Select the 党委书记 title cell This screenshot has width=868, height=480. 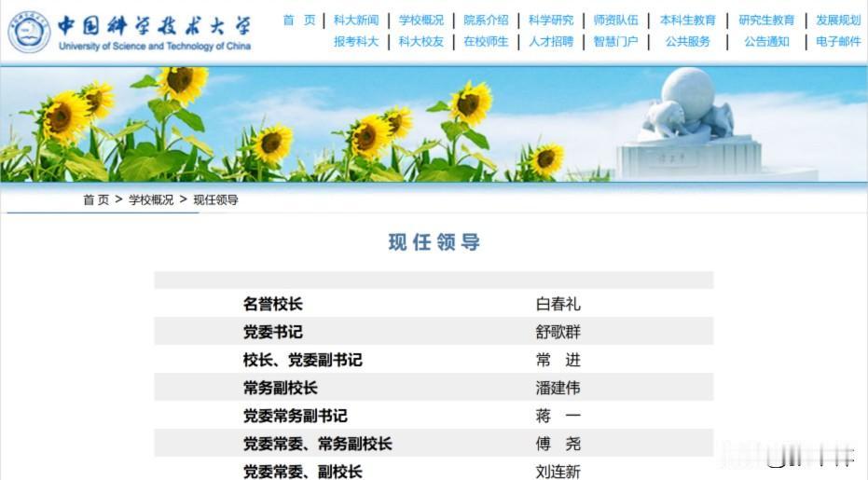[x=273, y=332]
